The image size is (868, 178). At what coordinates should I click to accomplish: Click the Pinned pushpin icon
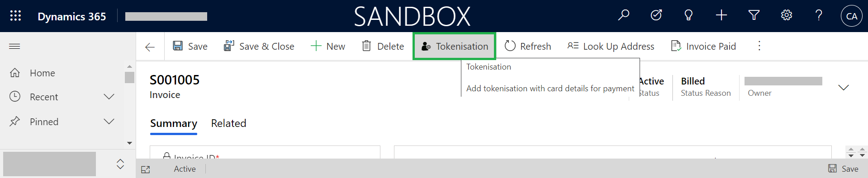click(15, 121)
